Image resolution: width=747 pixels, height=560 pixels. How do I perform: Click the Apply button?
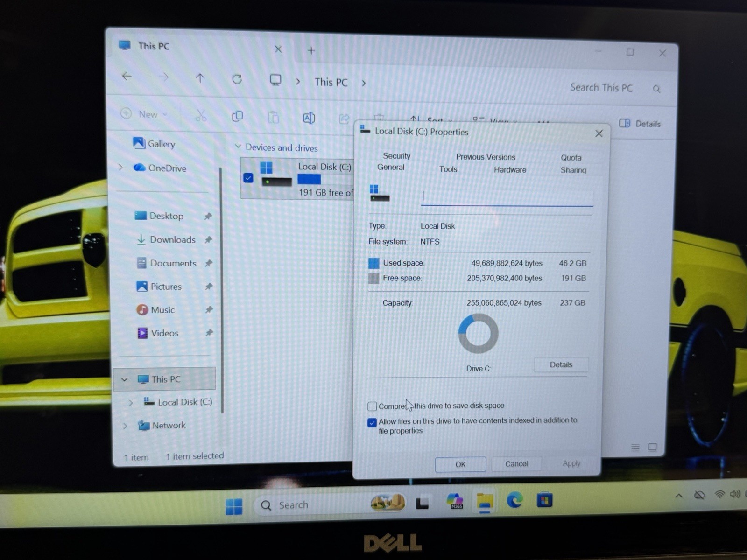pyautogui.click(x=571, y=463)
